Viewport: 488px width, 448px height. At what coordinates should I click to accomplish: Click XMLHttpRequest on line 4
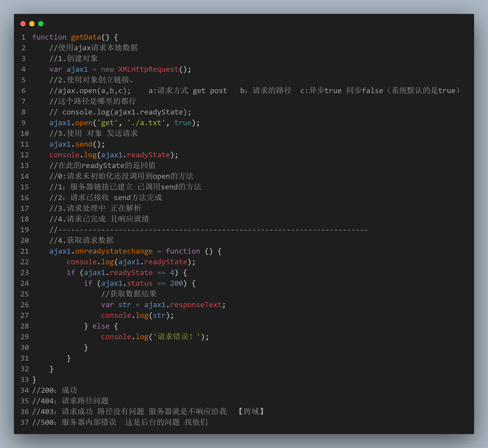coord(148,69)
